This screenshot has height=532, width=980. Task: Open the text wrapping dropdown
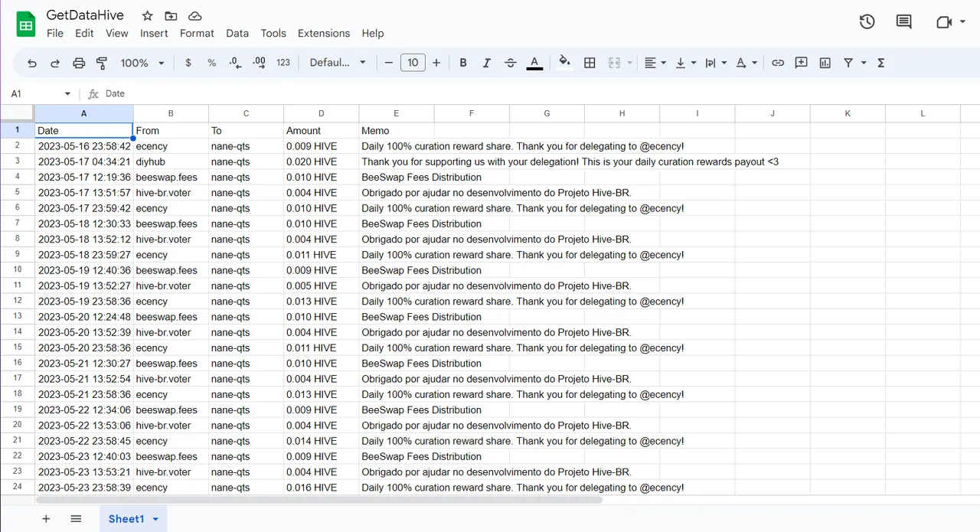(716, 63)
